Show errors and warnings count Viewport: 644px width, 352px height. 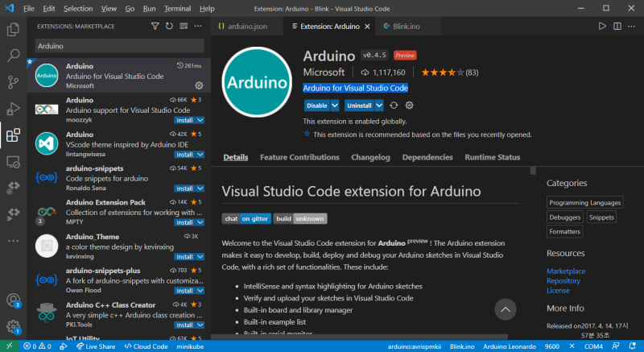37,346
